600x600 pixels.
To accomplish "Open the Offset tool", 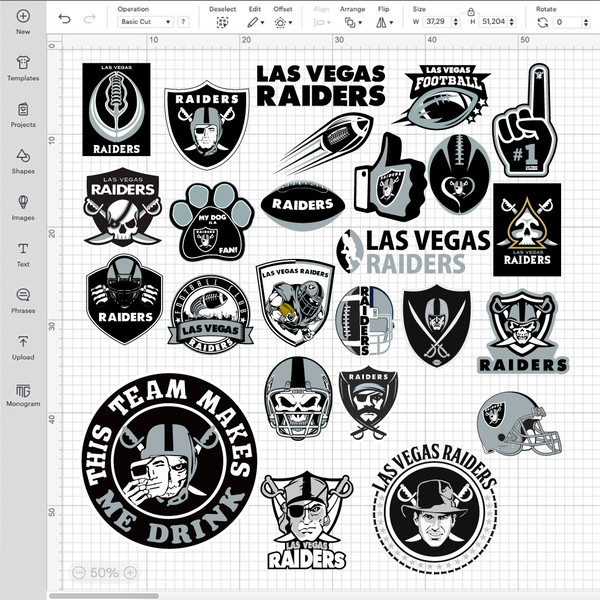I will pos(280,23).
